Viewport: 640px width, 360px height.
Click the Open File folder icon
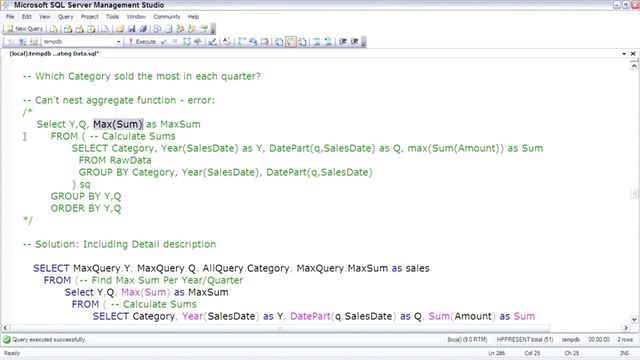[x=120, y=29]
